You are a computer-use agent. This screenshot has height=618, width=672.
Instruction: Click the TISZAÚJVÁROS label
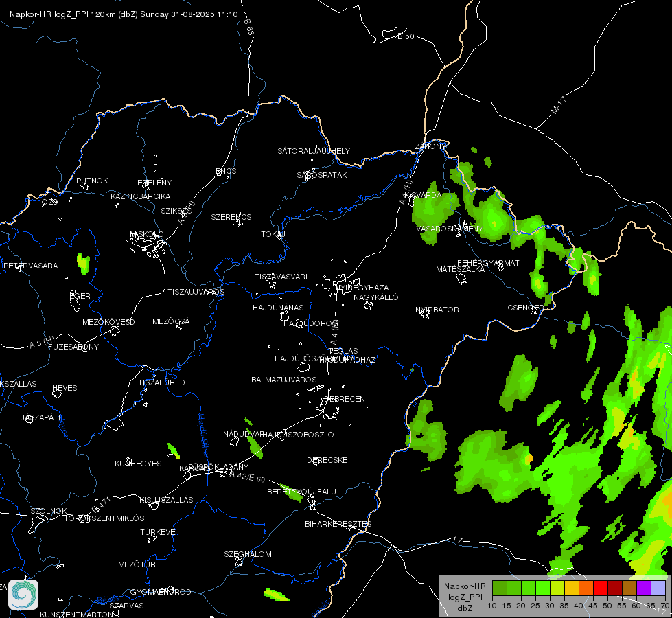point(196,292)
